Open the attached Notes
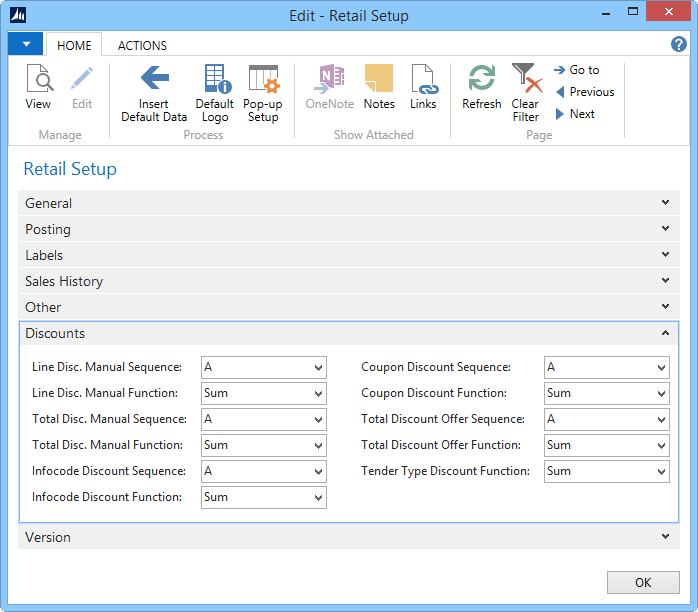698x612 pixels. (x=379, y=86)
